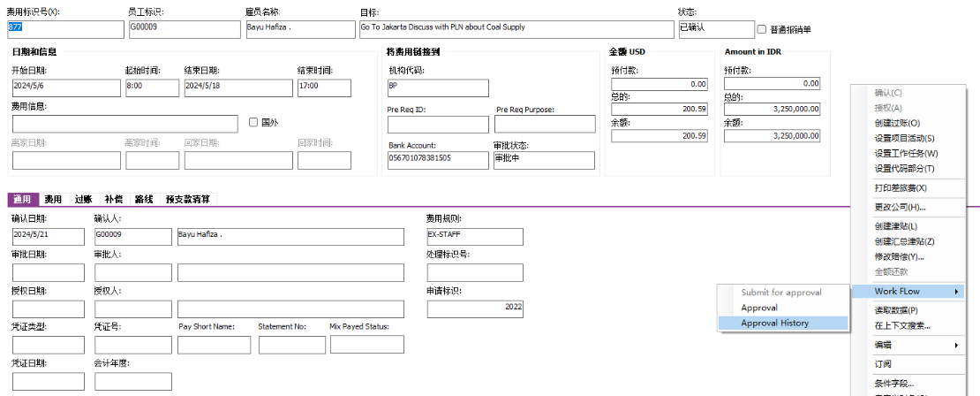Toggle the 普通报销单 checkbox

click(x=762, y=29)
